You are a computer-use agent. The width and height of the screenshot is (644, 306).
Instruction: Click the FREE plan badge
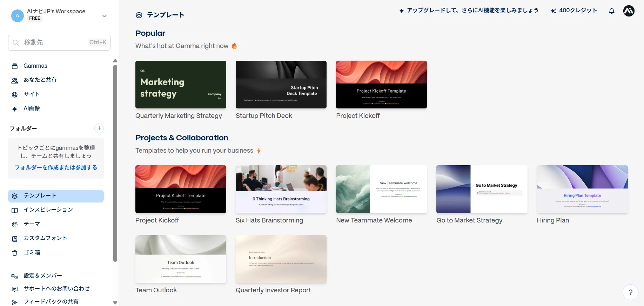[35, 18]
